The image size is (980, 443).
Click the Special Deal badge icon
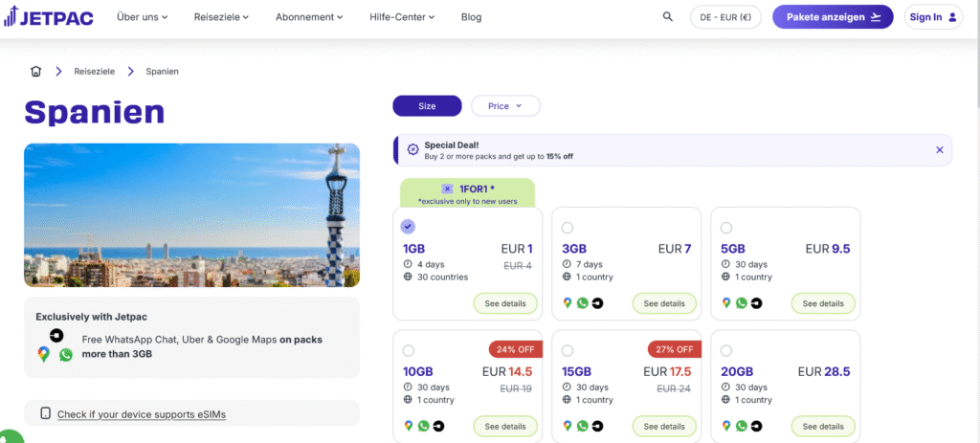click(x=412, y=149)
